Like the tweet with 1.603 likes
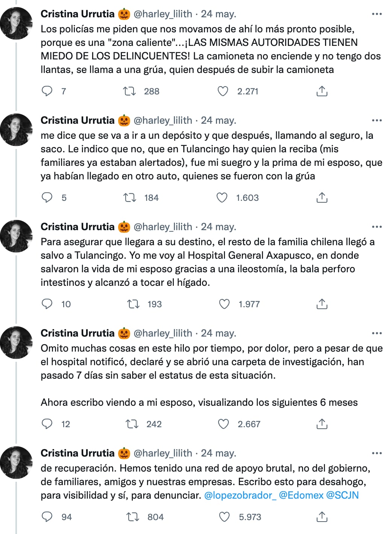Image resolution: width=392 pixels, height=534 pixels. pos(222,197)
